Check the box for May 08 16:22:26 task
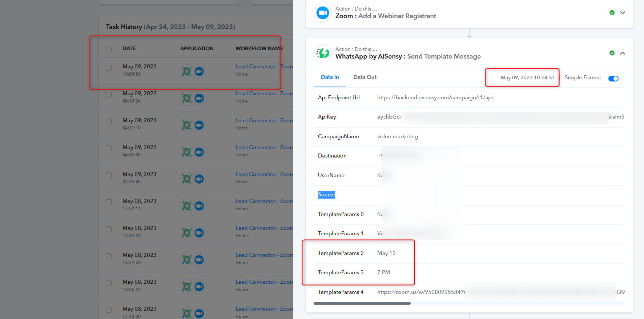This screenshot has height=319, width=644. 109,256
